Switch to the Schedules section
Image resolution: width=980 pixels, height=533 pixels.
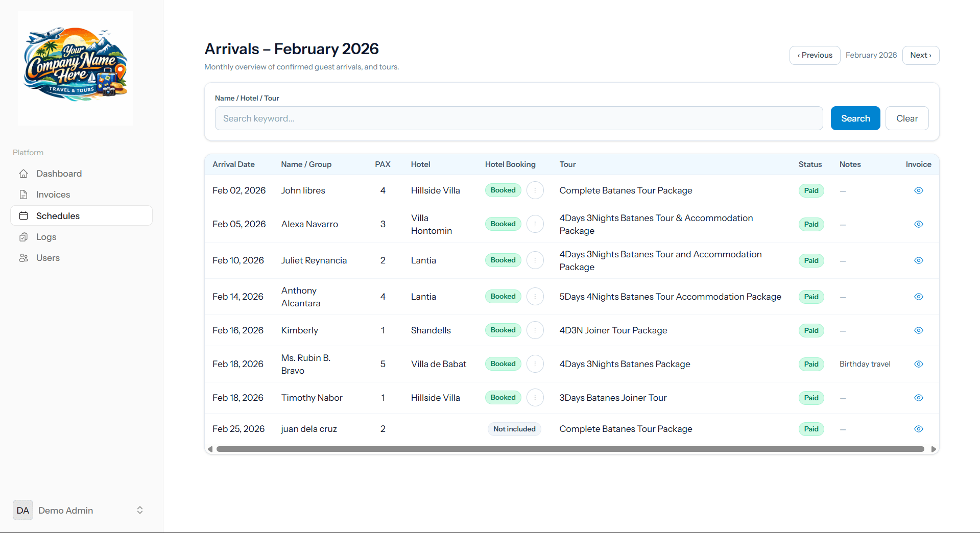pos(56,215)
